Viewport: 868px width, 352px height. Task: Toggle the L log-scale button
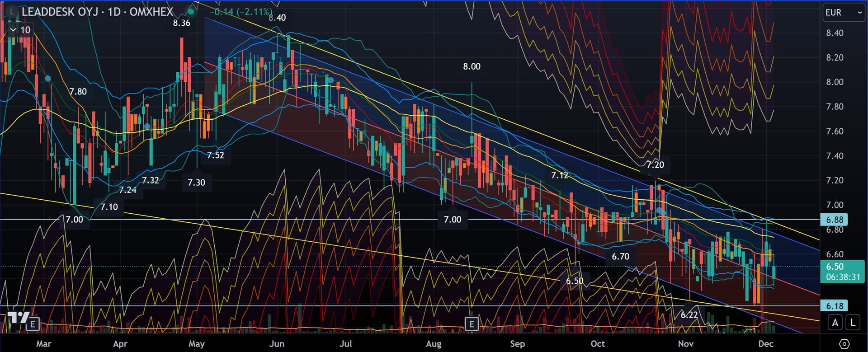(853, 323)
